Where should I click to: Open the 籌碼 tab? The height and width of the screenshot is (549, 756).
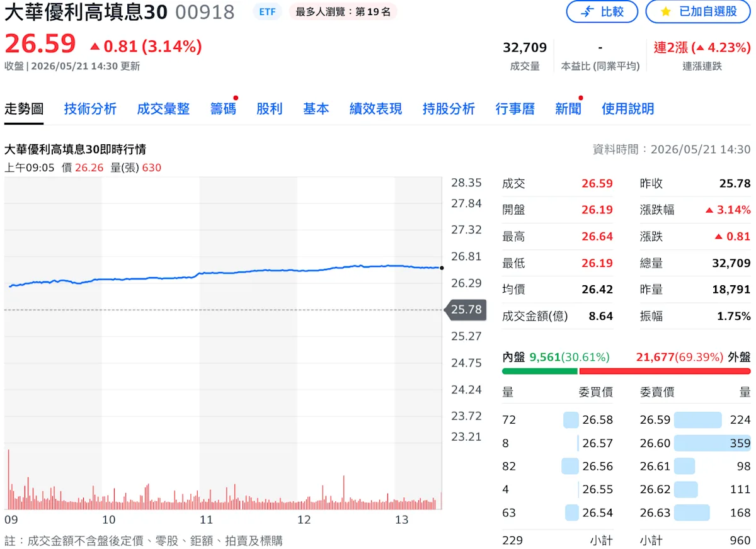(x=223, y=109)
